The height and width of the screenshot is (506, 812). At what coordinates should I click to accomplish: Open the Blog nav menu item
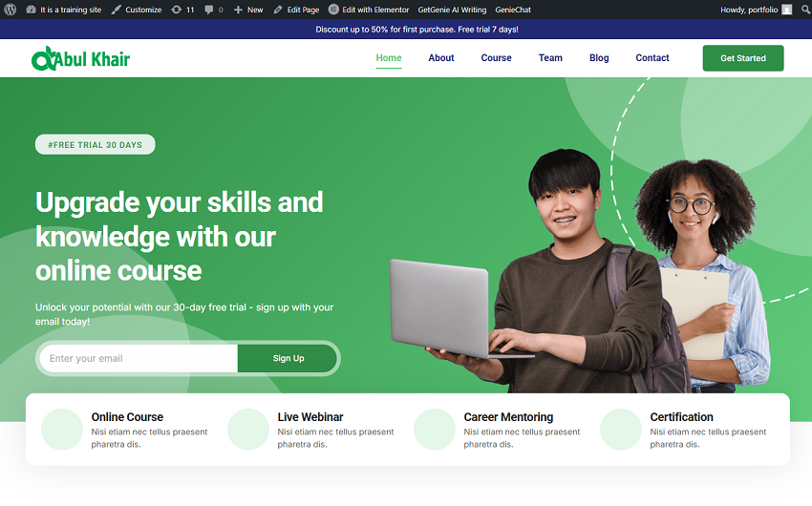click(599, 58)
